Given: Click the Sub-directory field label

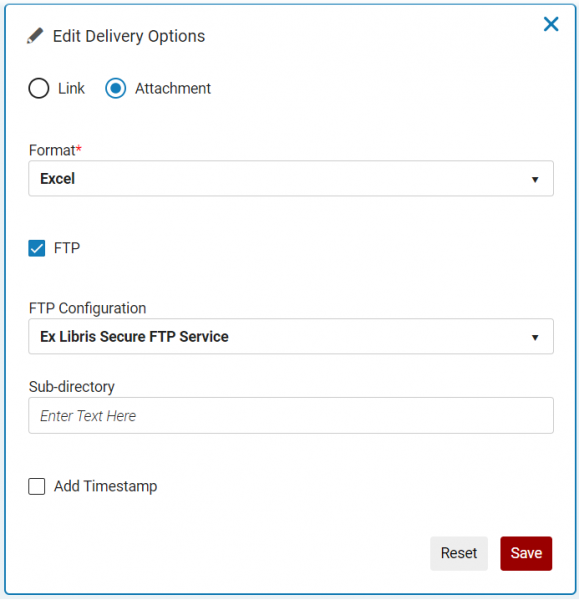Looking at the screenshot, I should (x=72, y=386).
